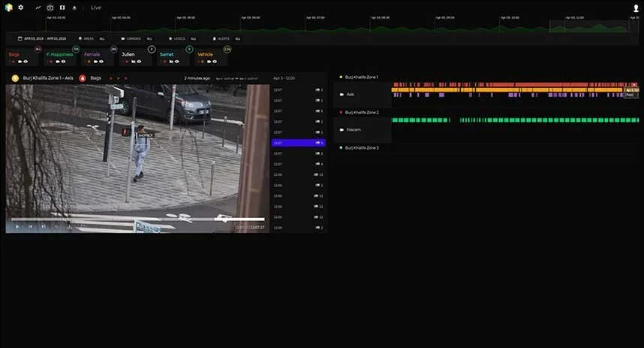Open the Alerts filter dropdown
Screen dimensions: 644x348
tap(227, 38)
